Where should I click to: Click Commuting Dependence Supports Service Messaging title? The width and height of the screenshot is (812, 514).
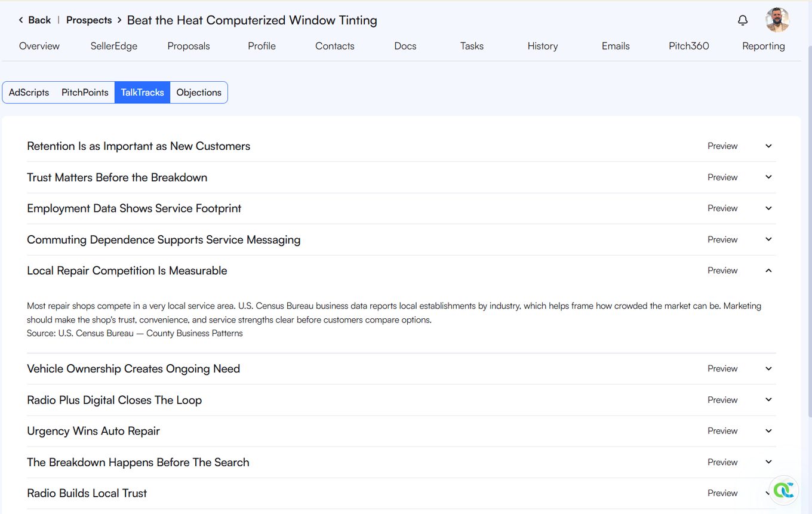pyautogui.click(x=164, y=239)
